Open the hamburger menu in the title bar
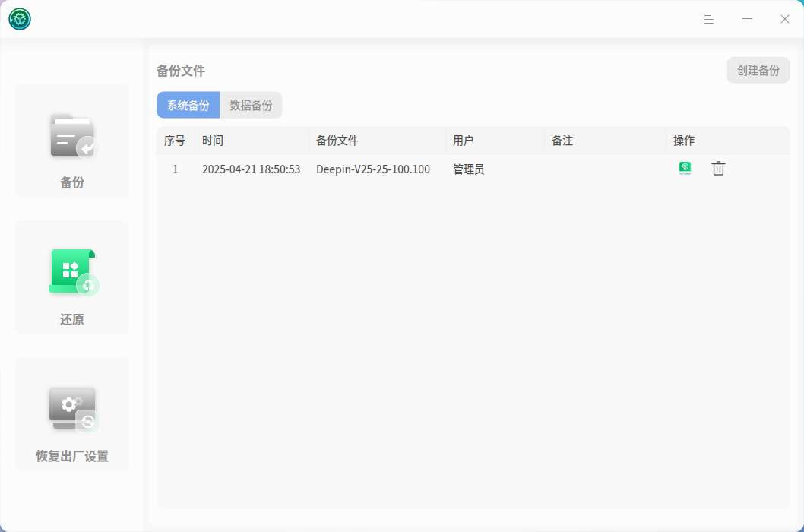Image resolution: width=804 pixels, height=532 pixels. 708,20
